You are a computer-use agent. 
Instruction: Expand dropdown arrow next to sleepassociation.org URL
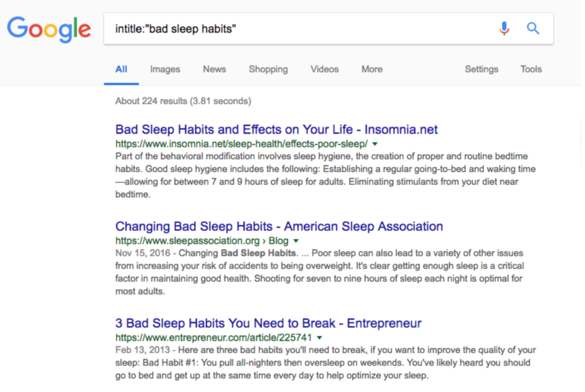click(x=296, y=241)
